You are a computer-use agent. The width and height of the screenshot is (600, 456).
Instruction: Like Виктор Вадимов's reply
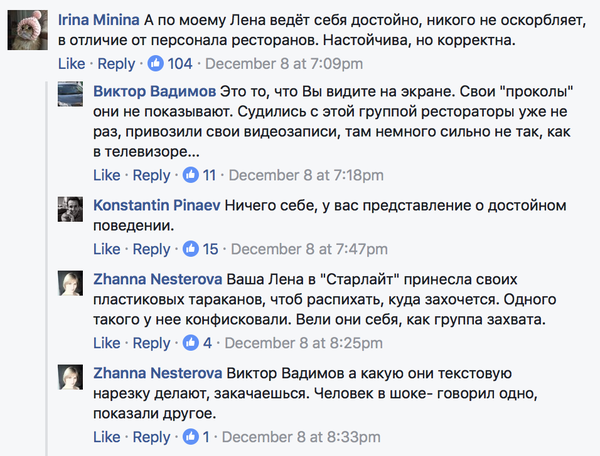[x=107, y=175]
